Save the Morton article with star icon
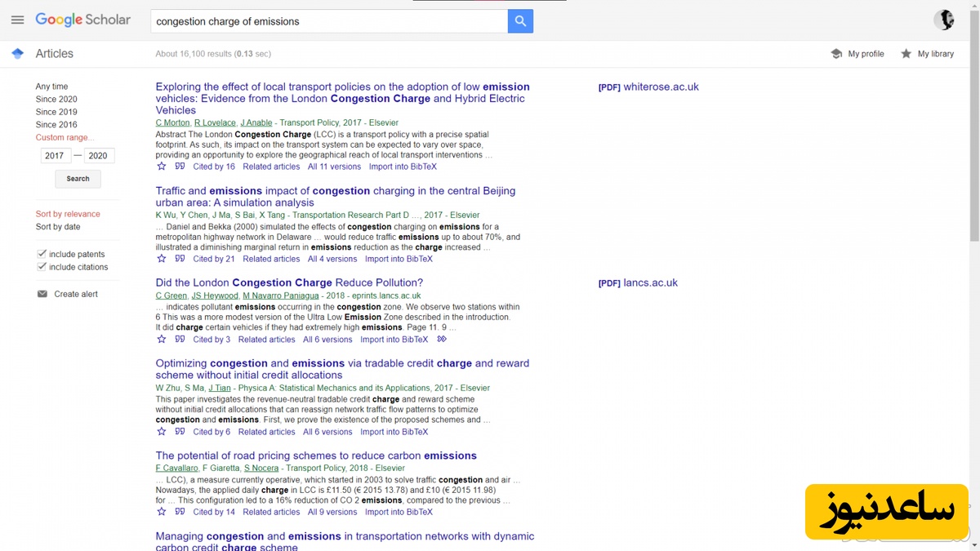The height and width of the screenshot is (551, 980). 161,167
